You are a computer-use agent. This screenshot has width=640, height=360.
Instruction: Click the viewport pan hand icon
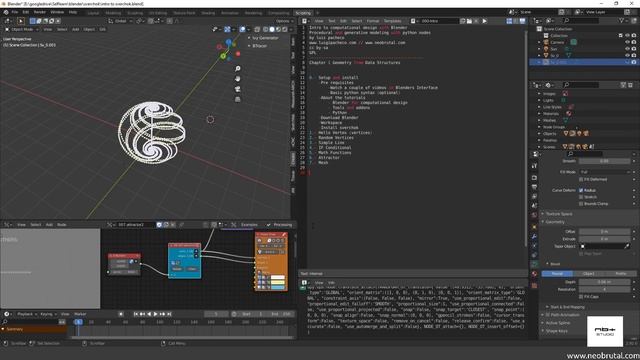click(x=238, y=79)
